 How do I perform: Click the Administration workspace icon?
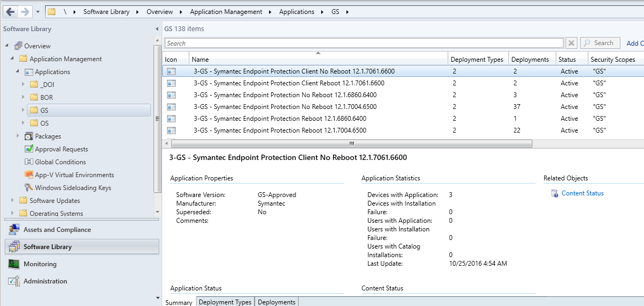pyautogui.click(x=14, y=281)
